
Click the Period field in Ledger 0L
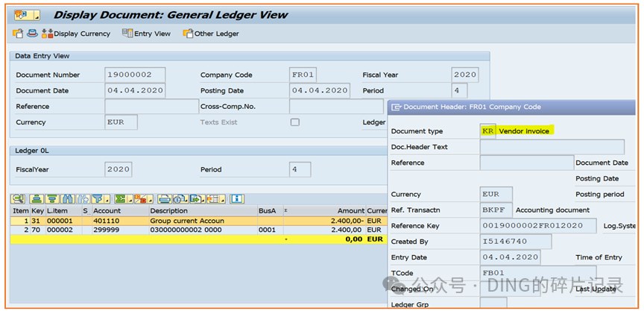tap(300, 169)
